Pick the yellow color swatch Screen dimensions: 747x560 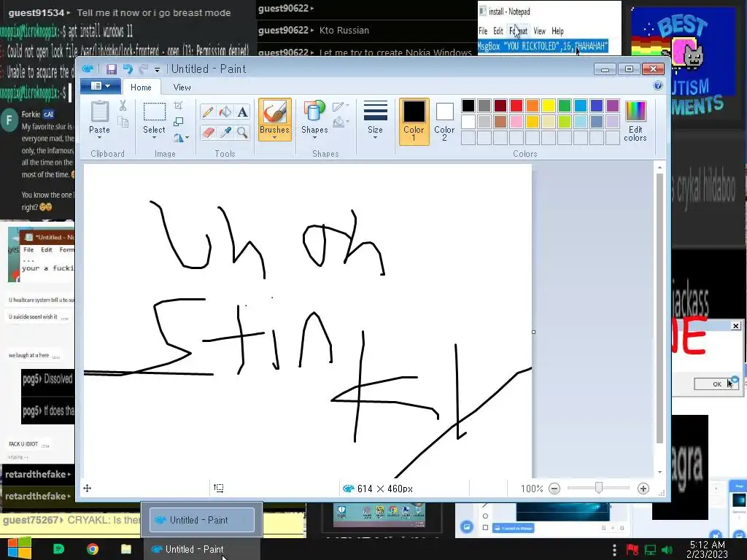[x=549, y=106]
